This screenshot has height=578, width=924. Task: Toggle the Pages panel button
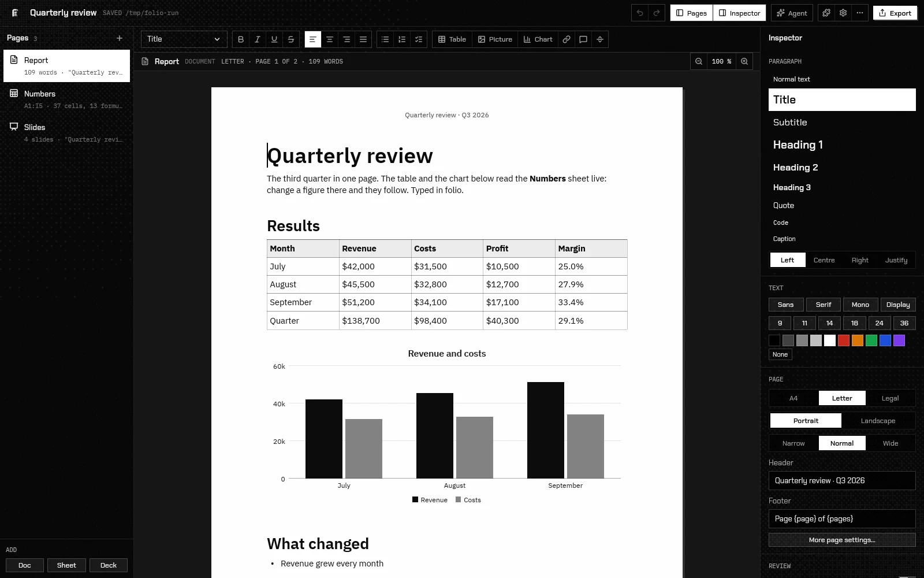pos(691,13)
